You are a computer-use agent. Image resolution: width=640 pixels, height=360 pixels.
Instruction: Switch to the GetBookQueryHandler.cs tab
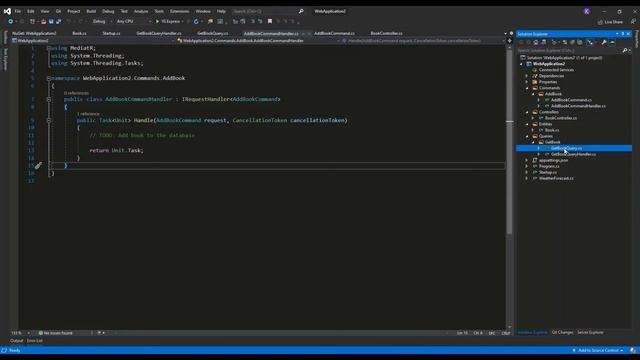[x=159, y=33]
